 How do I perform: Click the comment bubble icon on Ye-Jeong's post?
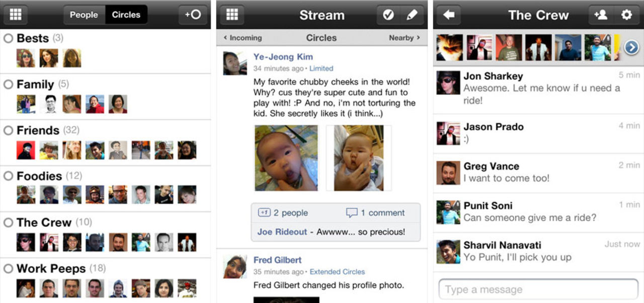pyautogui.click(x=352, y=212)
